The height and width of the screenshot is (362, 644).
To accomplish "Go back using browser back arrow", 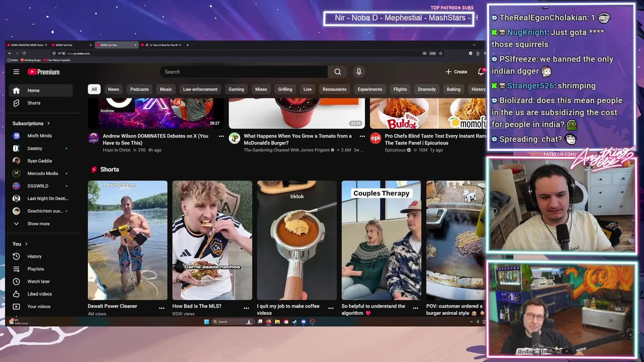I will point(9,53).
